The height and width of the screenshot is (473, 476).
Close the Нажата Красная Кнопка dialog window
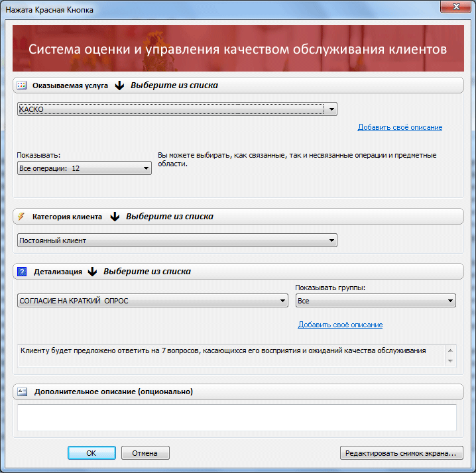coord(455,7)
